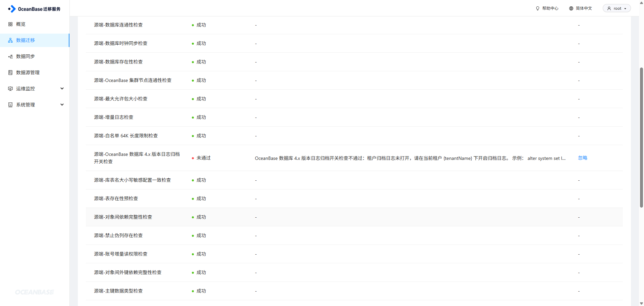The height and width of the screenshot is (306, 644).
Task: Open 系统管理 menu label
Action: (25, 105)
